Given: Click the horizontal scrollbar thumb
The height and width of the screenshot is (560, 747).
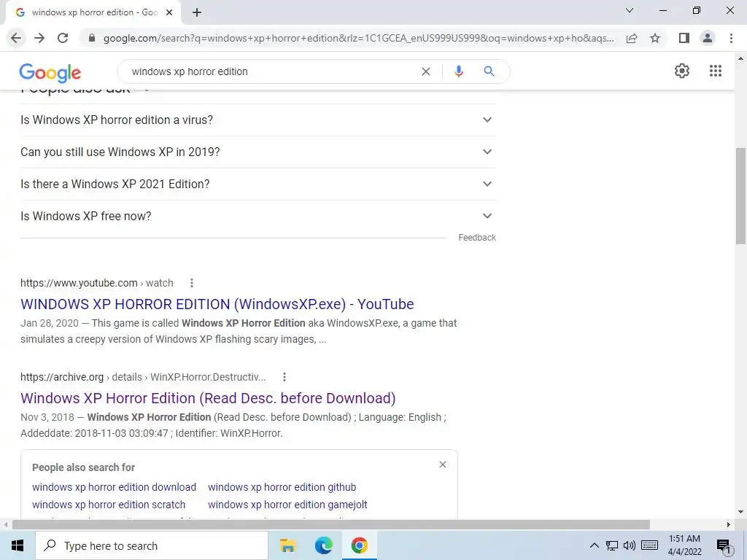Looking at the screenshot, I should point(331,525).
